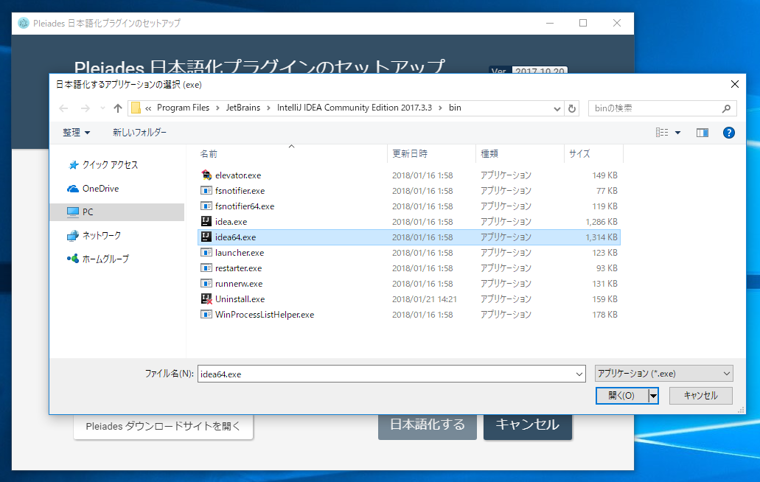Click キャンセル in the file dialog
This screenshot has width=760, height=482.
[x=700, y=396]
